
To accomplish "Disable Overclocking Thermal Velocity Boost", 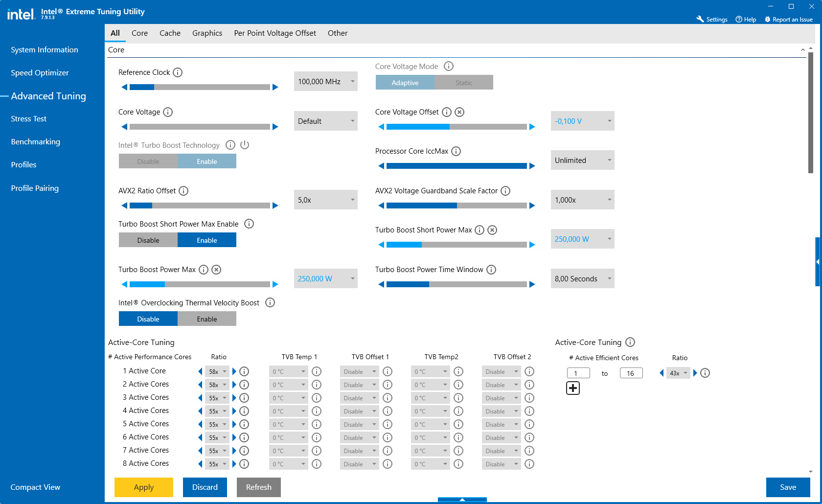I will click(x=148, y=319).
